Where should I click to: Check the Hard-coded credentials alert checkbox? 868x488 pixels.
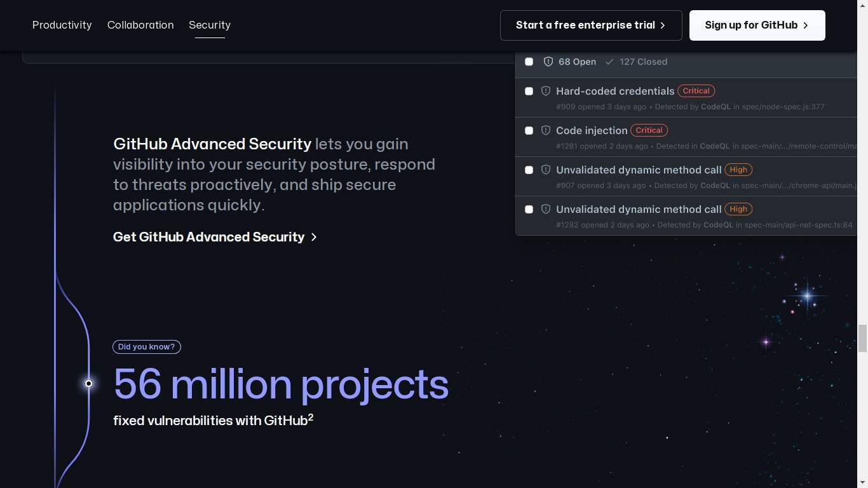tap(529, 91)
